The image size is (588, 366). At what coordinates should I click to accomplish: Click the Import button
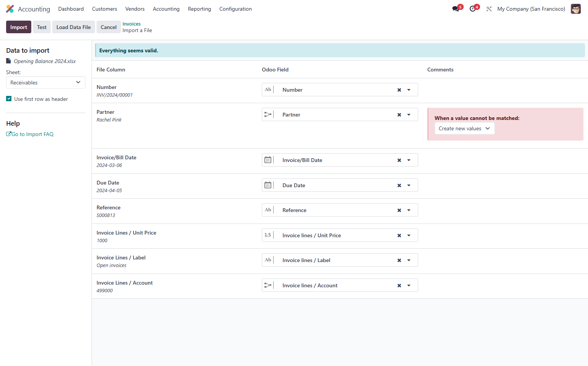coord(19,27)
